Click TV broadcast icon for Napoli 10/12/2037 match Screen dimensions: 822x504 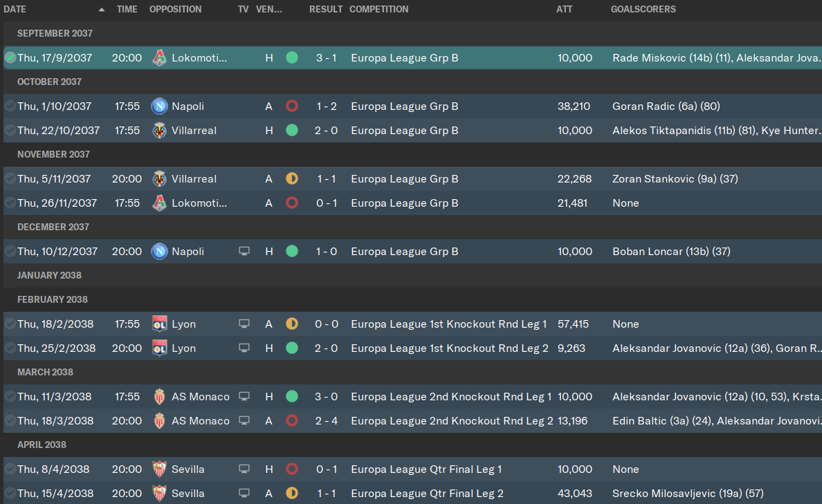click(x=244, y=252)
